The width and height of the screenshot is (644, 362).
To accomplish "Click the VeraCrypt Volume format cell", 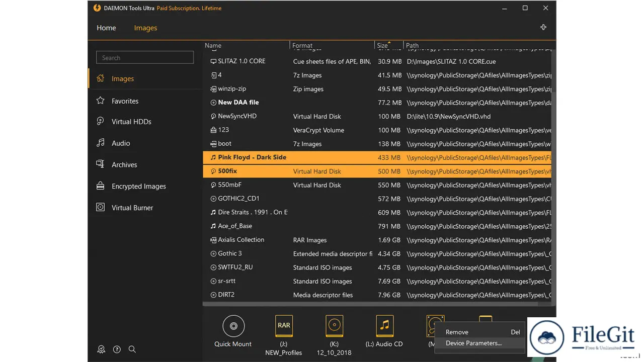I will [x=318, y=130].
